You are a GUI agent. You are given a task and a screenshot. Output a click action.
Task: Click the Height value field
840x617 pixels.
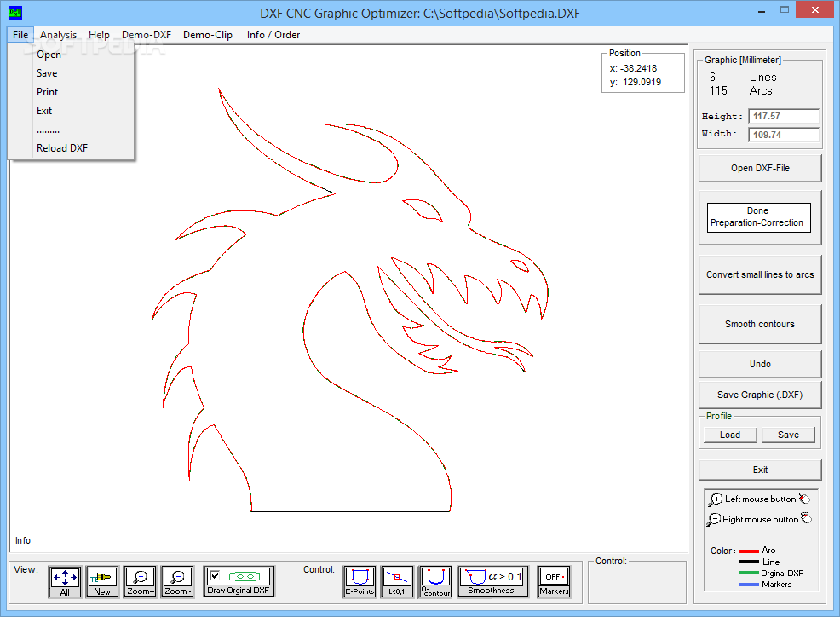pos(784,116)
